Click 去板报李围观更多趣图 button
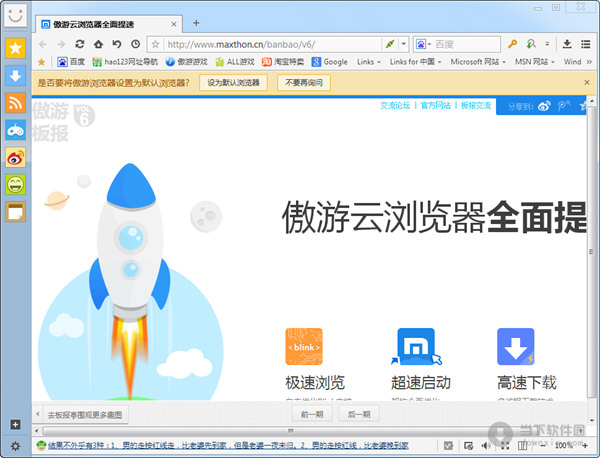600x458 pixels. [x=85, y=415]
